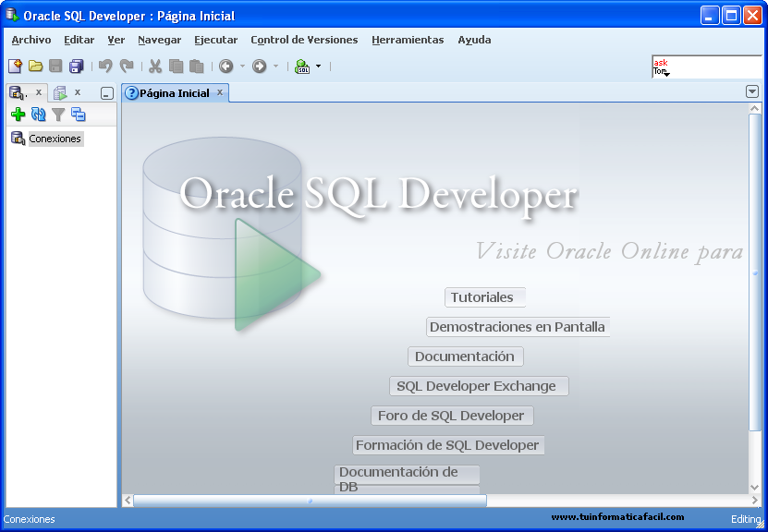
Task: Click the Forward navigation arrow icon
Action: pos(259,66)
